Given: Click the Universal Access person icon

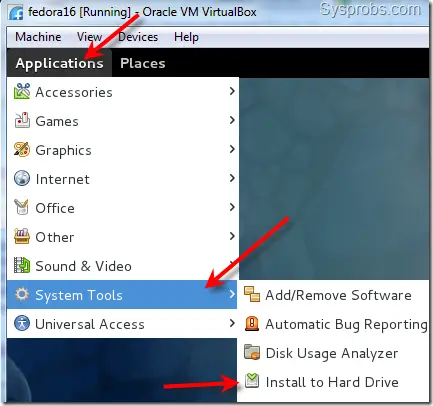Looking at the screenshot, I should click(x=22, y=323).
